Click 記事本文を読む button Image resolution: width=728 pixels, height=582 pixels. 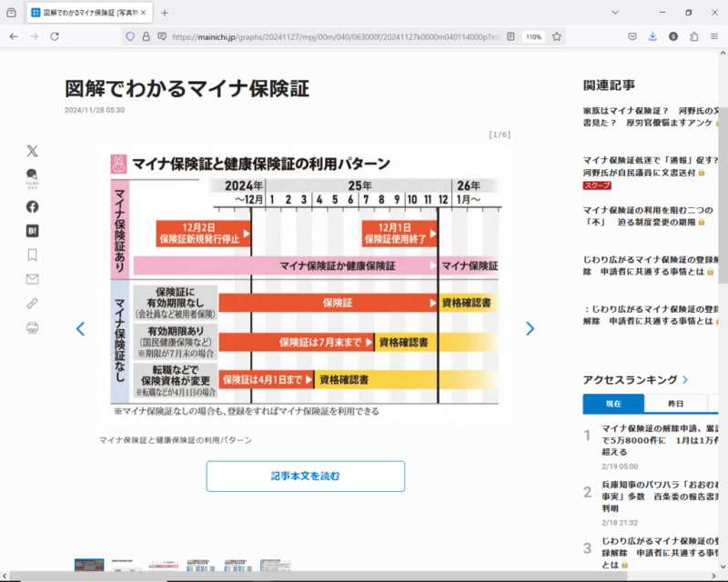tap(306, 477)
